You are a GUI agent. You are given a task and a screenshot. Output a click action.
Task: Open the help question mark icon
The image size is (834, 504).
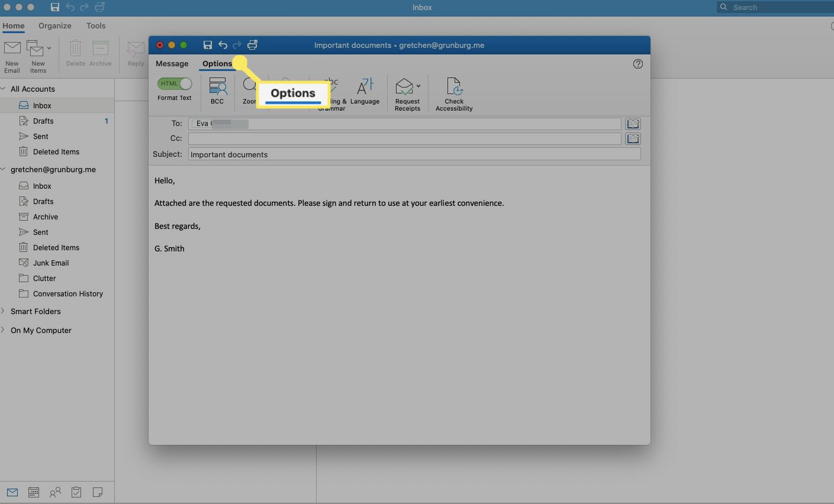coord(637,64)
